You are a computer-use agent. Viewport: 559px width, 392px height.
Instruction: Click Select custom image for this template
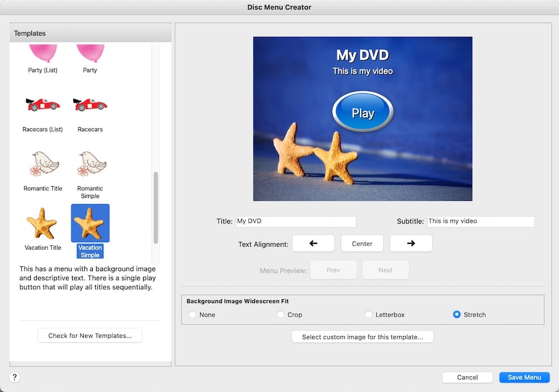coord(363,337)
